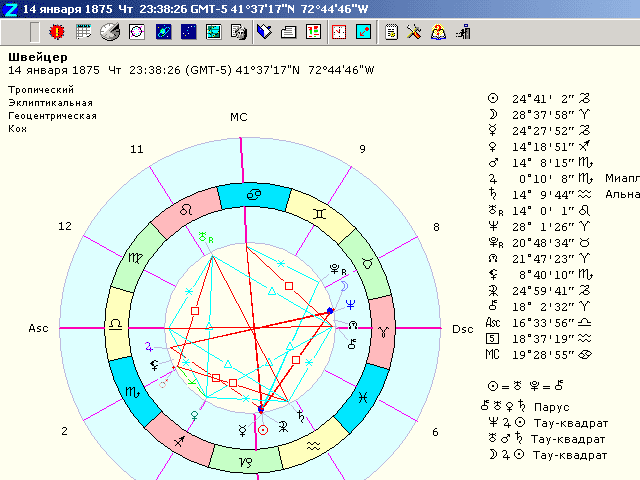Open the geographic map icon
The image size is (640, 480).
pos(213,32)
